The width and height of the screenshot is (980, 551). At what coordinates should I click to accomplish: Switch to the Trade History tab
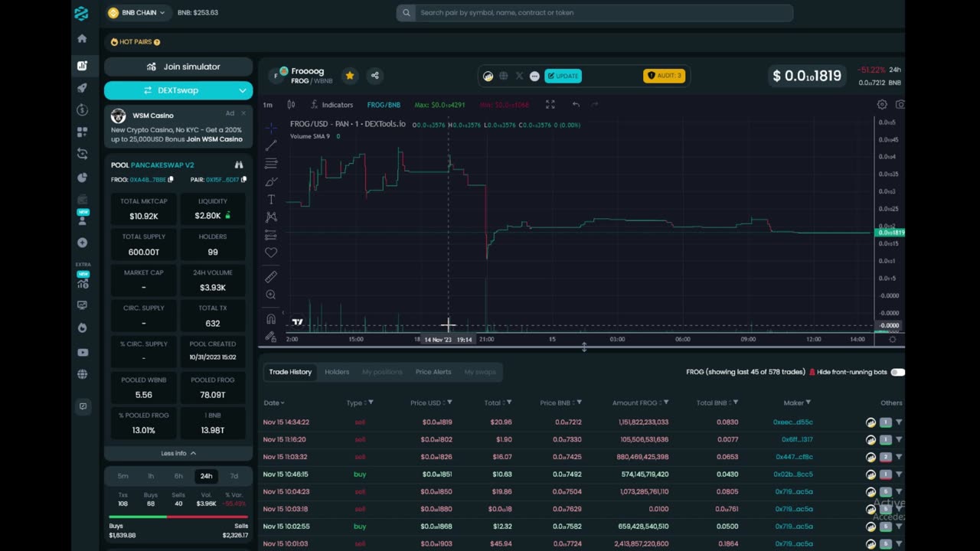(x=290, y=372)
